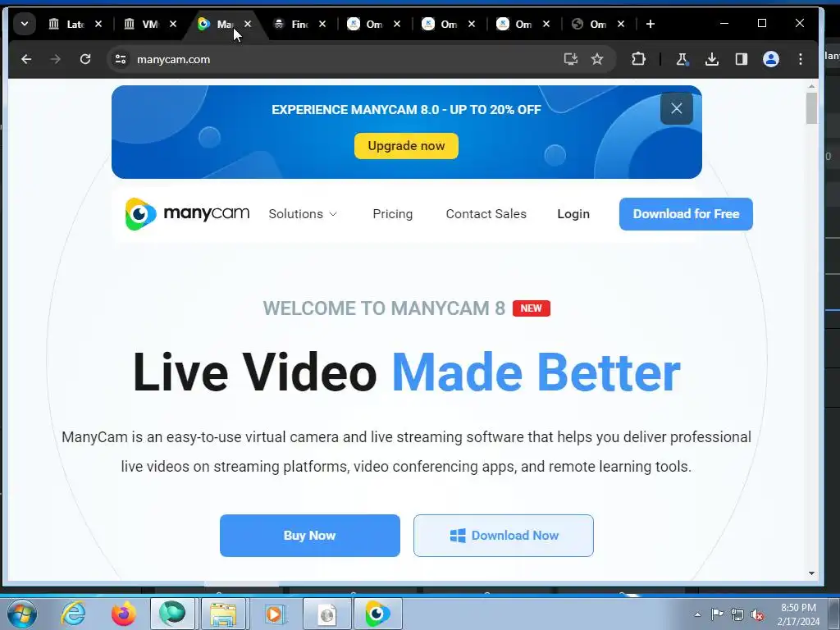Click the 'Download Now' Windows button

pos(504,535)
